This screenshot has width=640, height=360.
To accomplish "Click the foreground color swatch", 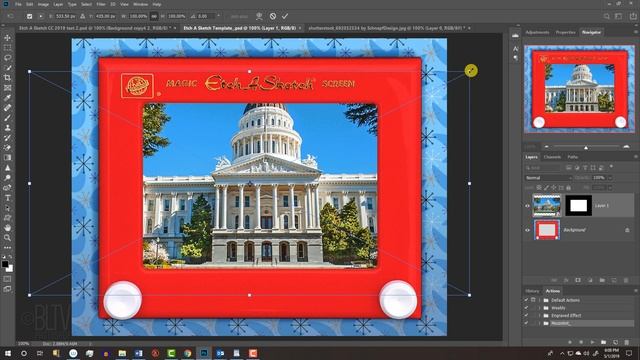I will 5,264.
